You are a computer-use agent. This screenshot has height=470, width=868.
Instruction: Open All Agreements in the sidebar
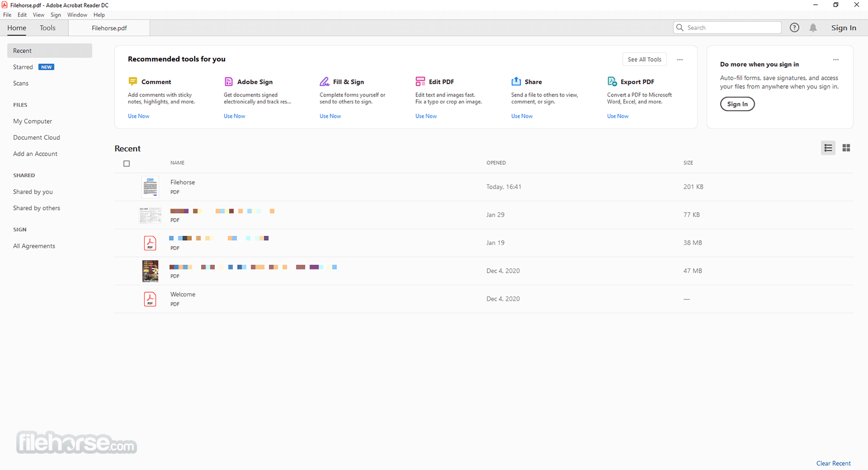[x=34, y=246]
